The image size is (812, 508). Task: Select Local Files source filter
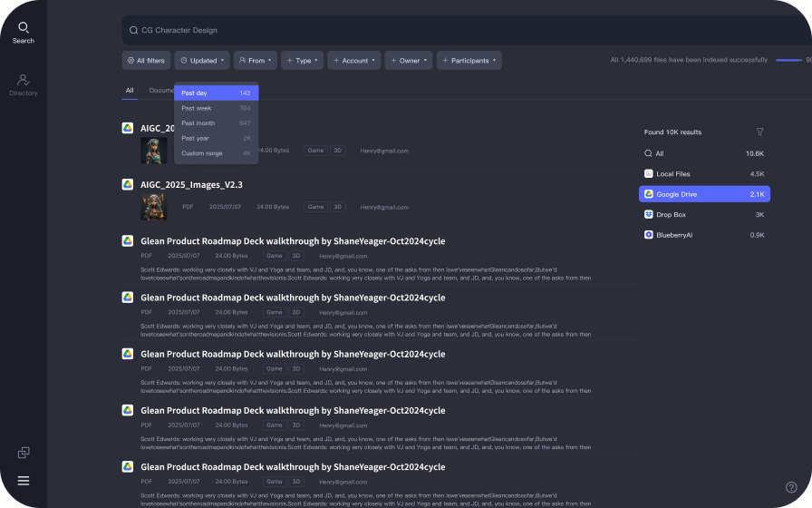704,173
